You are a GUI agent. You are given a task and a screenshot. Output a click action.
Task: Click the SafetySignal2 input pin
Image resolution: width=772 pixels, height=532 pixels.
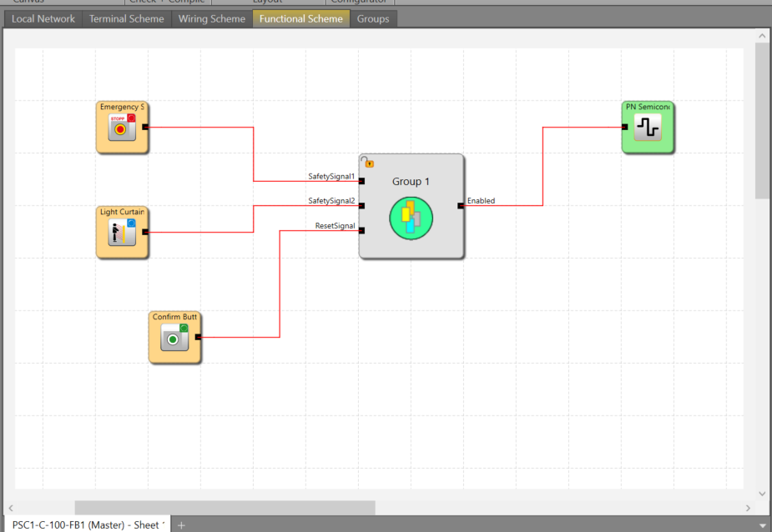tap(361, 206)
